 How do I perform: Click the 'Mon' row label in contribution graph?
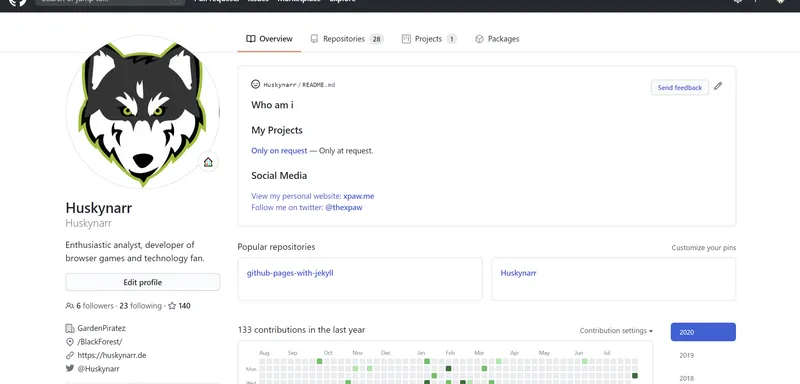[251, 369]
